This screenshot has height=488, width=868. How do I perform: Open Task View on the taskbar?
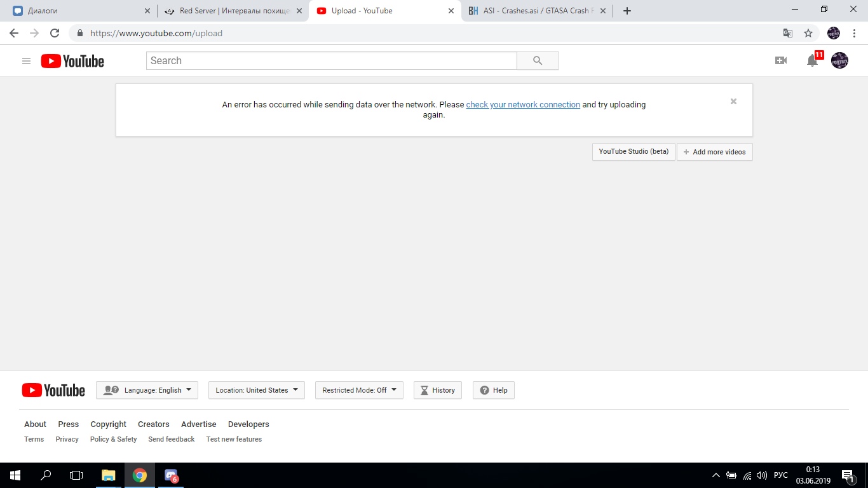[x=76, y=475]
